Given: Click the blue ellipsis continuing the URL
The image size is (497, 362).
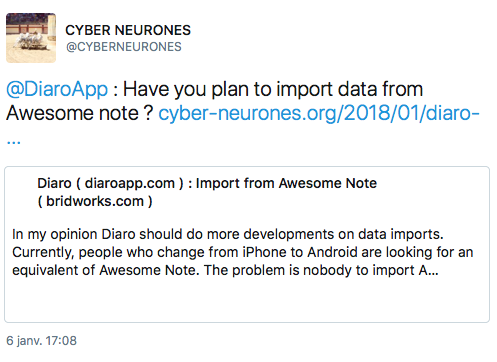Looking at the screenshot, I should (14, 142).
